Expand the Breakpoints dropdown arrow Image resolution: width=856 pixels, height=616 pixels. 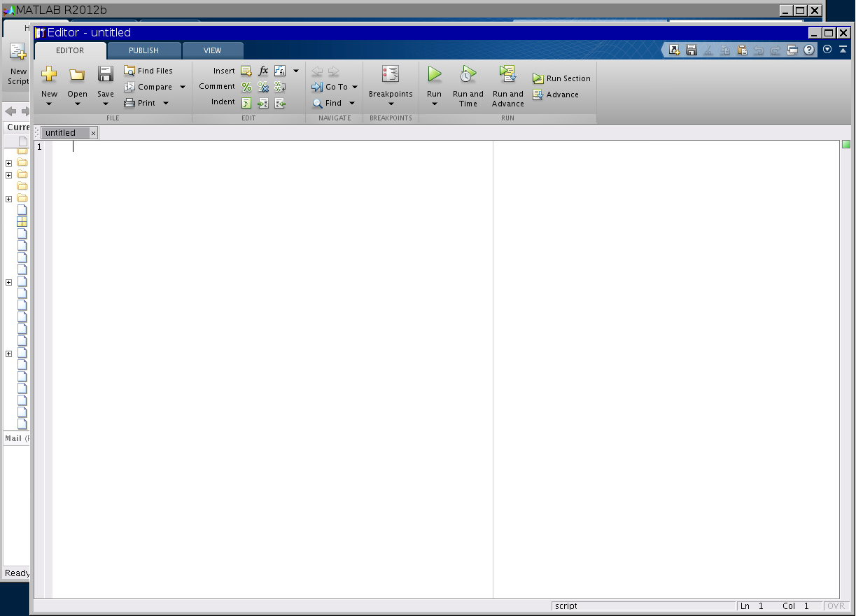coord(391,104)
